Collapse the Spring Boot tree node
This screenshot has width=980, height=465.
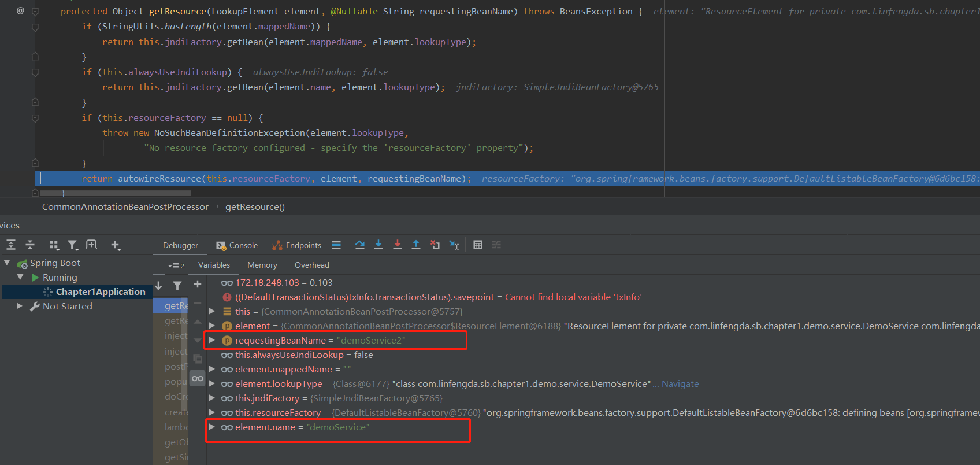tap(7, 263)
